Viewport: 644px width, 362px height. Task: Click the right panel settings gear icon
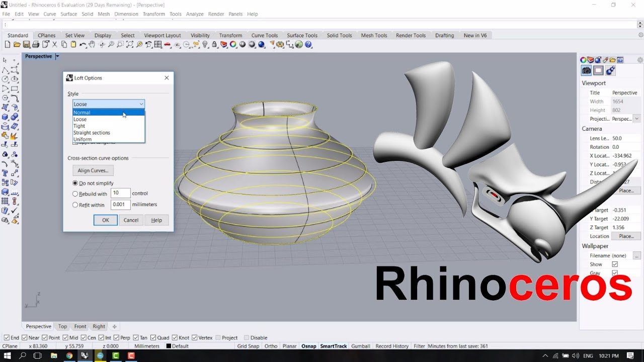coord(640,60)
